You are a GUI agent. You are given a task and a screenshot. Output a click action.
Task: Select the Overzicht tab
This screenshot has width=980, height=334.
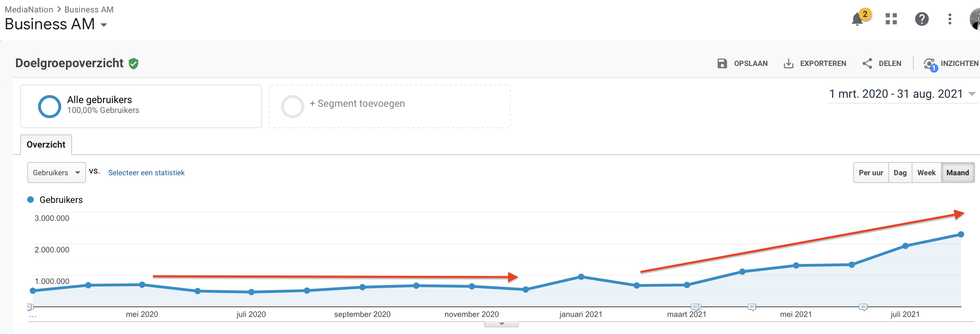pos(46,145)
